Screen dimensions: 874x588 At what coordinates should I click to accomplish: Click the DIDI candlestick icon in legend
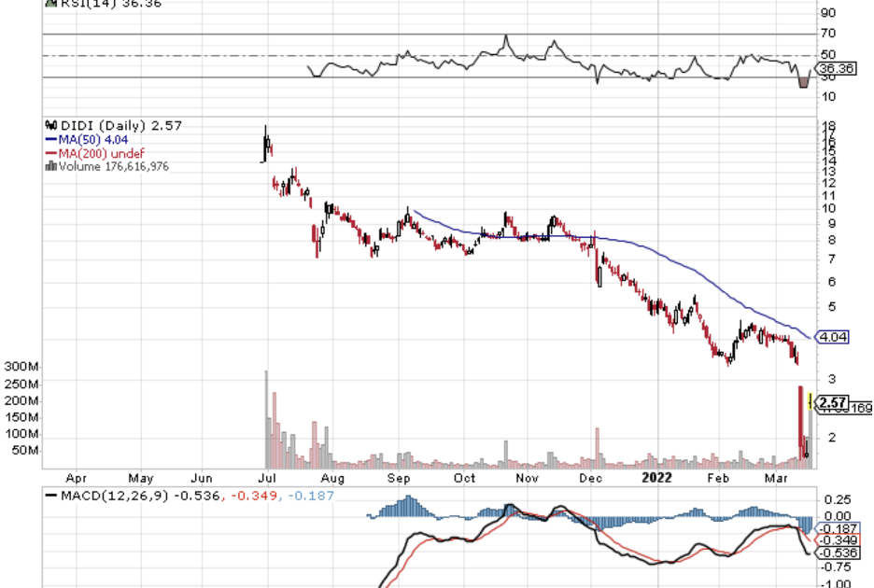(x=50, y=125)
